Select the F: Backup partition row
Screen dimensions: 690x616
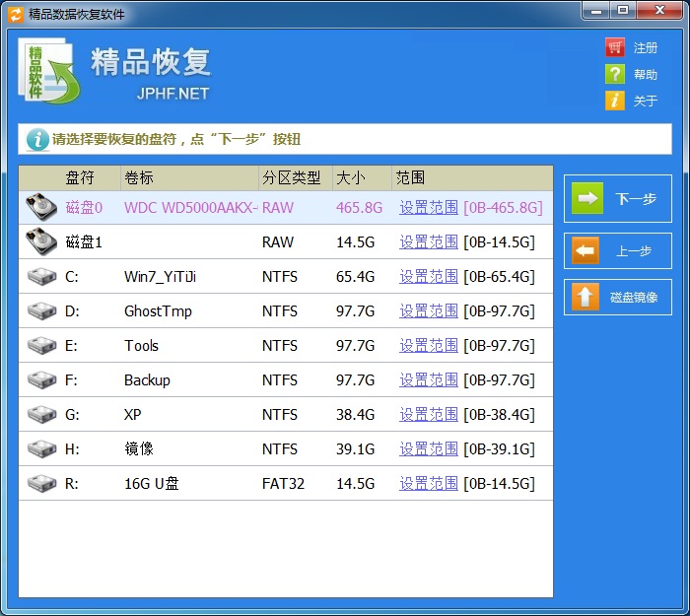286,379
